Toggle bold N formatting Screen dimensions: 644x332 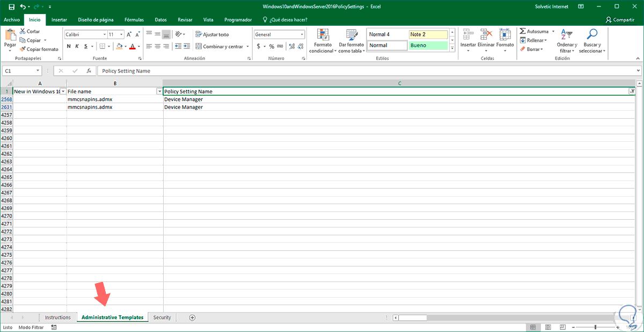(x=69, y=46)
